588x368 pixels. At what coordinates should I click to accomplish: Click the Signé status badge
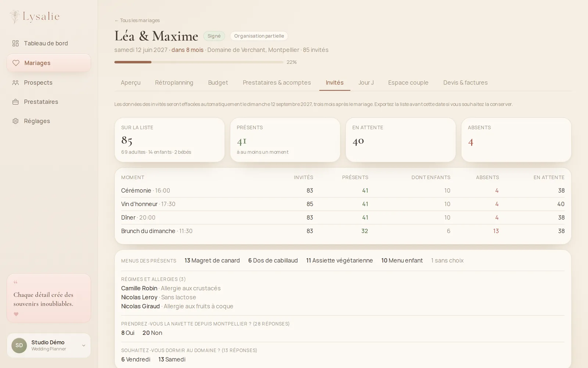pos(214,36)
